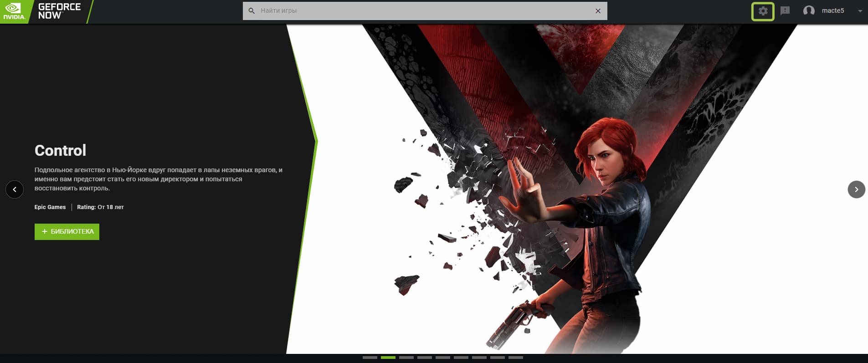Clear the search field with X

pos(598,11)
